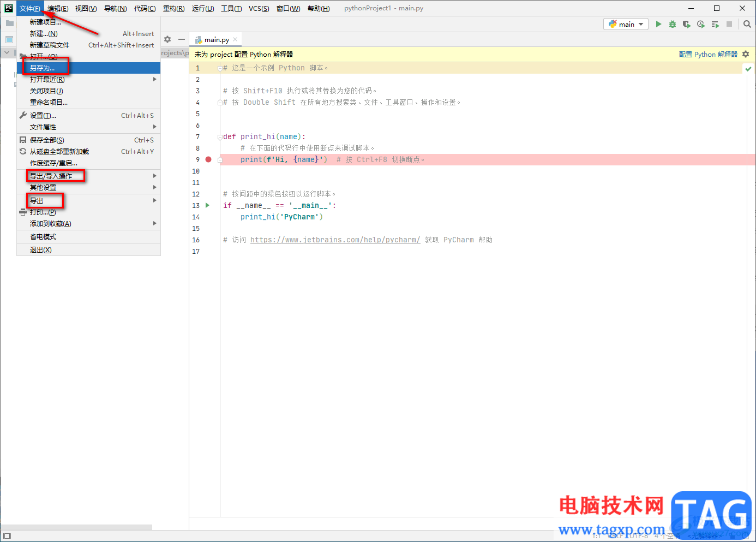Open the 导航(N) menu
The image size is (756, 542).
point(115,8)
